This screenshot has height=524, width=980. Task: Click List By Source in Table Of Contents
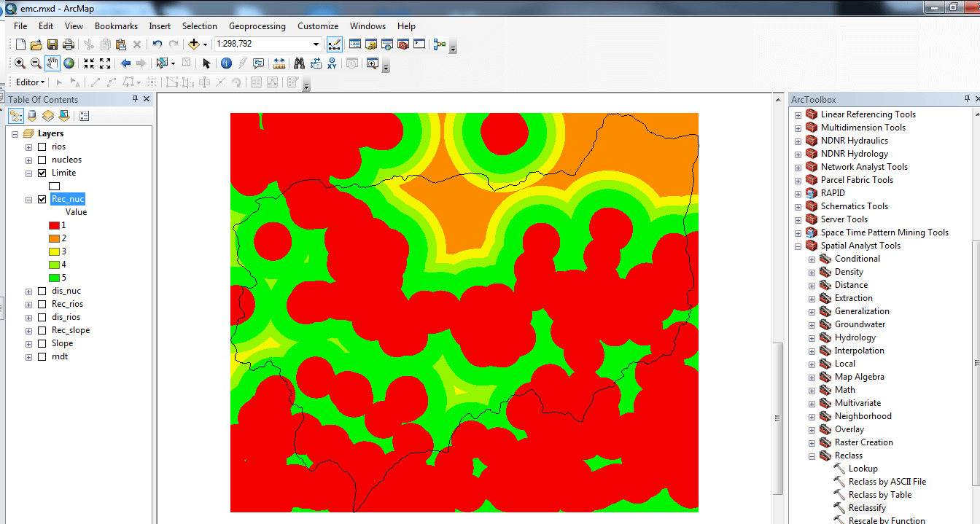tap(32, 116)
